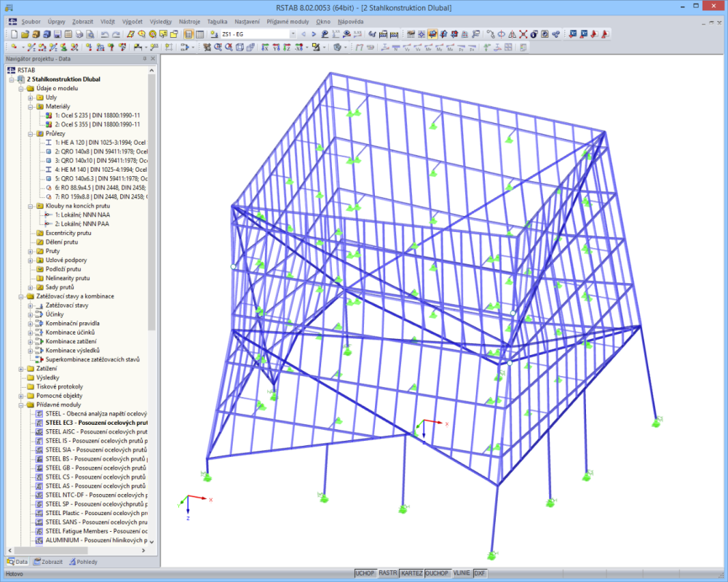Expand the Pruty tree node
The width and height of the screenshot is (728, 582).
[x=30, y=251]
